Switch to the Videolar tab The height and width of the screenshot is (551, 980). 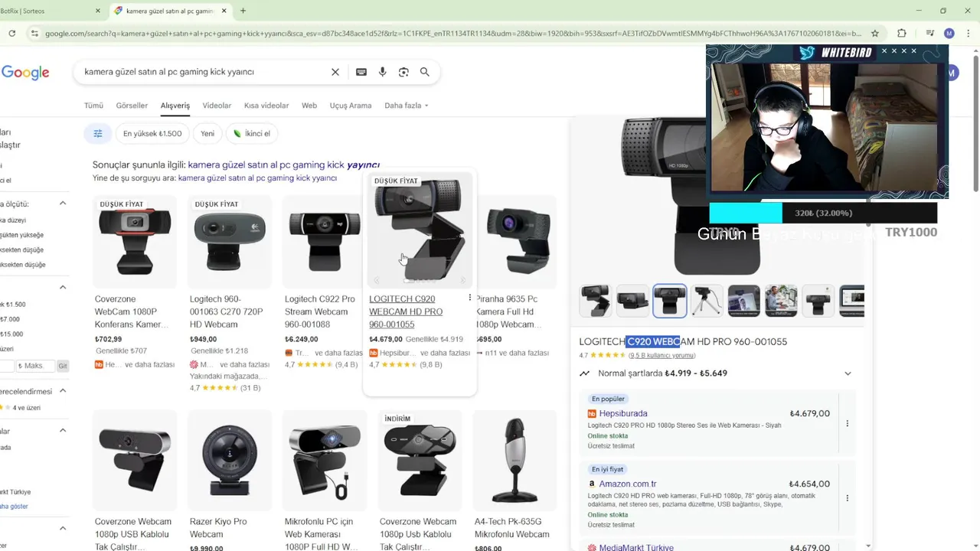point(217,106)
